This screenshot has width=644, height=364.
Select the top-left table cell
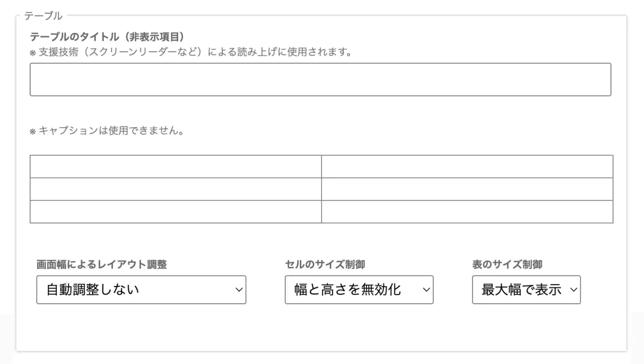[176, 166]
